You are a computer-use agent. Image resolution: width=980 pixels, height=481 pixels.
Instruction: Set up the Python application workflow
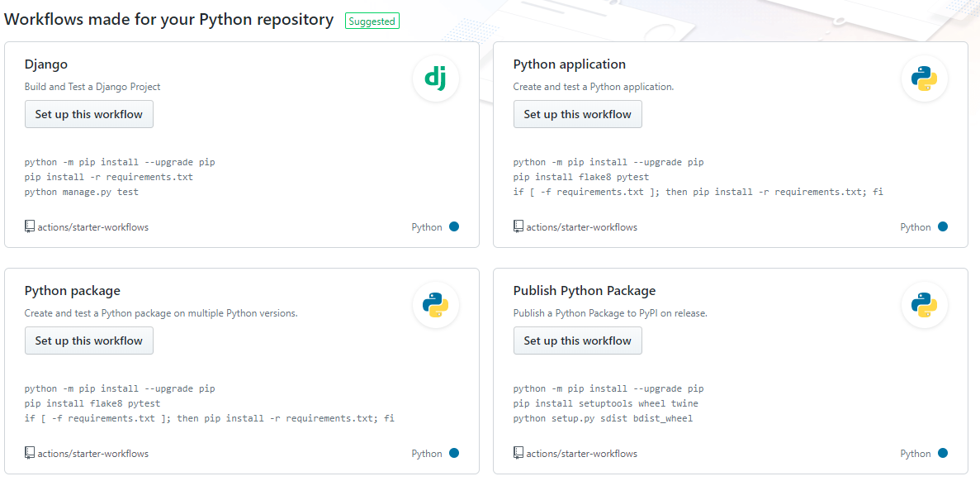click(577, 115)
